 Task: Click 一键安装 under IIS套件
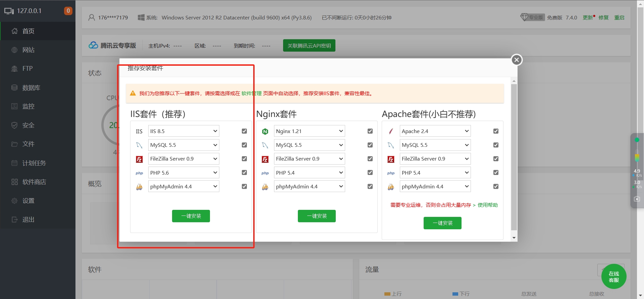pyautogui.click(x=191, y=216)
